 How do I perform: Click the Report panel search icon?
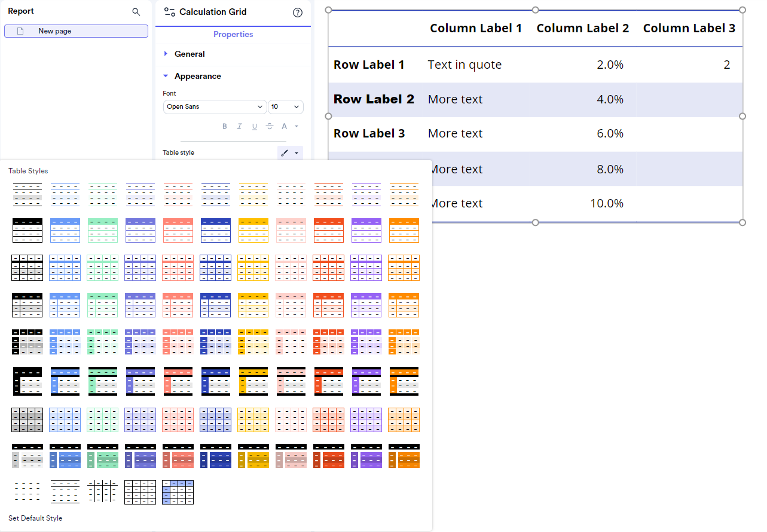[136, 11]
